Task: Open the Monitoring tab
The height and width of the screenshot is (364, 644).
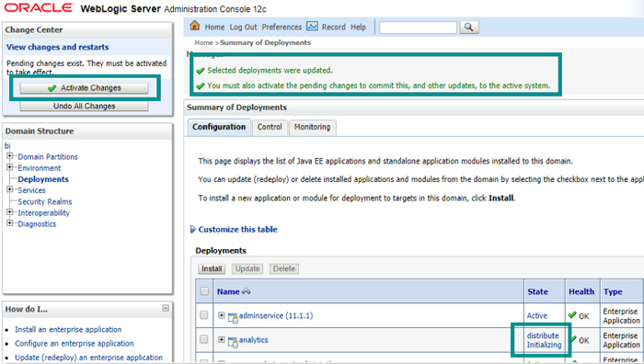Action: pos(312,127)
